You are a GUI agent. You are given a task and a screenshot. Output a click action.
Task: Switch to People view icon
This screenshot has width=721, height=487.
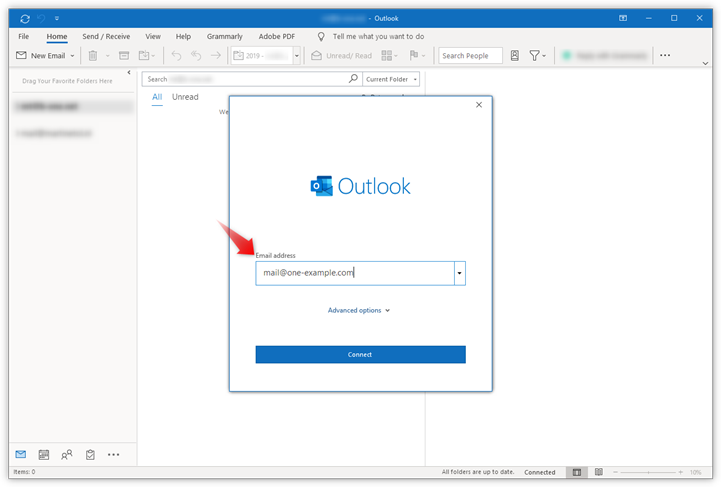67,455
